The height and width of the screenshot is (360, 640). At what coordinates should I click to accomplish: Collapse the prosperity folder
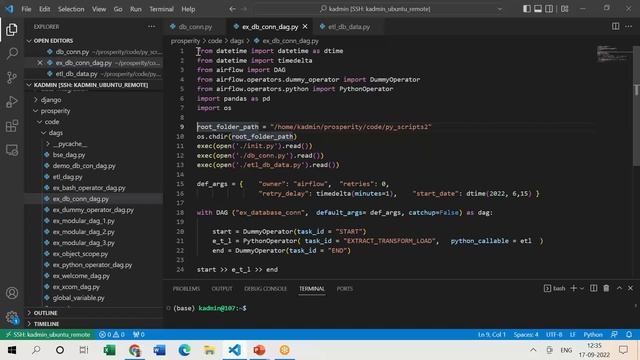(55, 111)
